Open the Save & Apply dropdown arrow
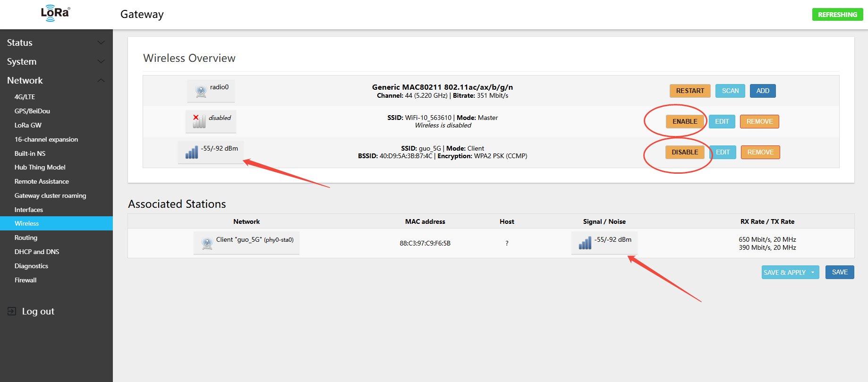 [x=813, y=272]
